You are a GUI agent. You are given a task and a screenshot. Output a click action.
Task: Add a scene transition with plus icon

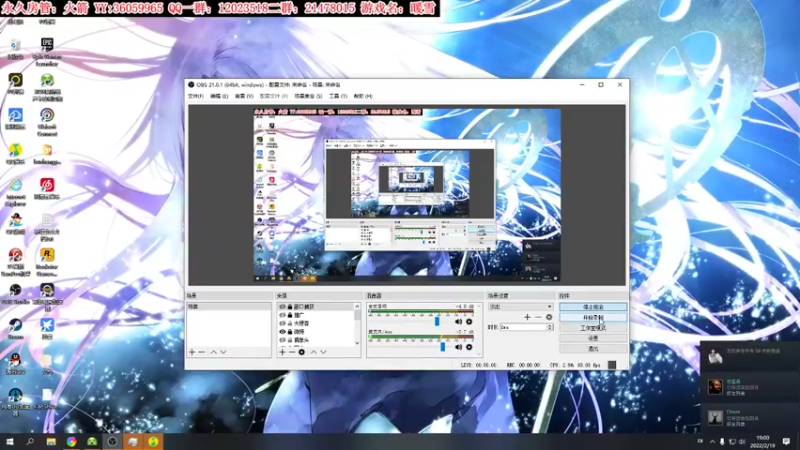528,317
